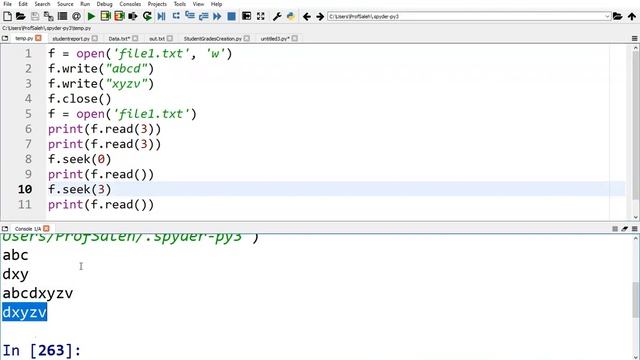Switch to the out.txt tab
The height and width of the screenshot is (360, 640).
click(157, 39)
